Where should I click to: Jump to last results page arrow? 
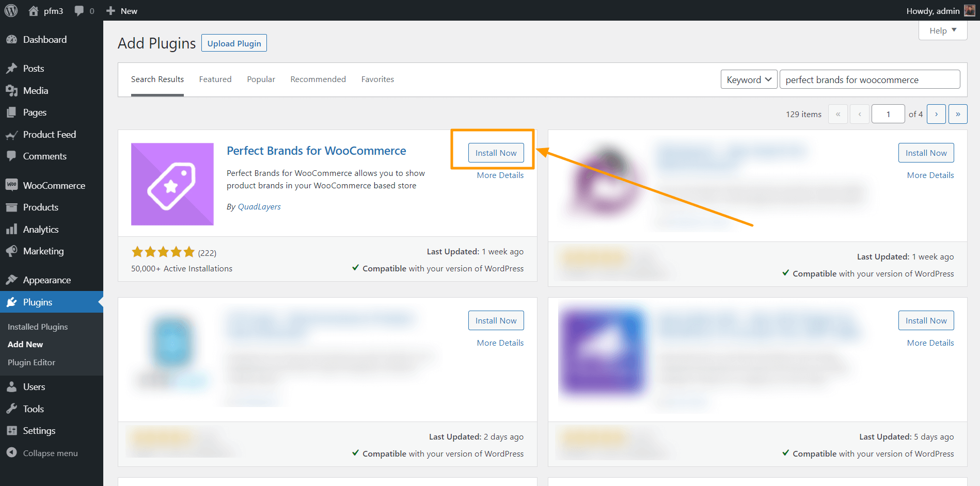(958, 114)
